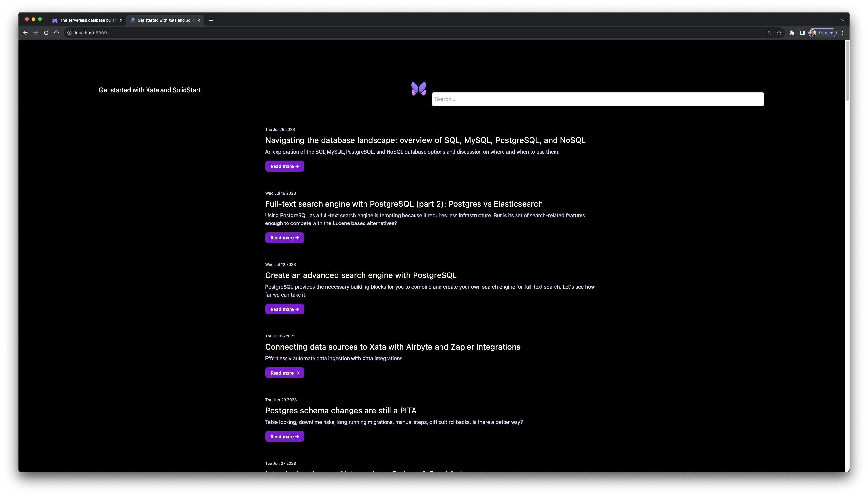Close the Get started with Xata tab
Image resolution: width=868 pixels, height=496 pixels.
pyautogui.click(x=198, y=20)
